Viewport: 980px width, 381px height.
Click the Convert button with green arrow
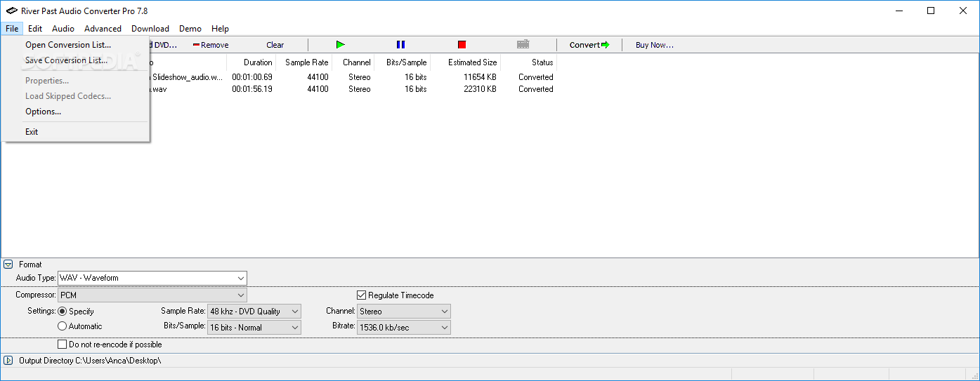pyautogui.click(x=589, y=45)
